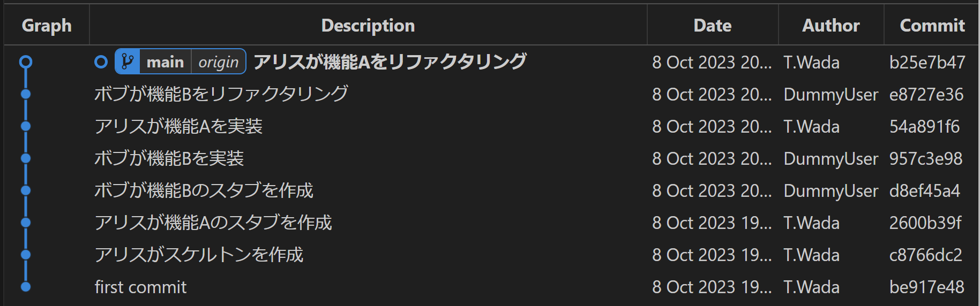Select commit "ボブが機能Bのスタブを作成"
Screen dimensions: 980x306
tap(204, 191)
